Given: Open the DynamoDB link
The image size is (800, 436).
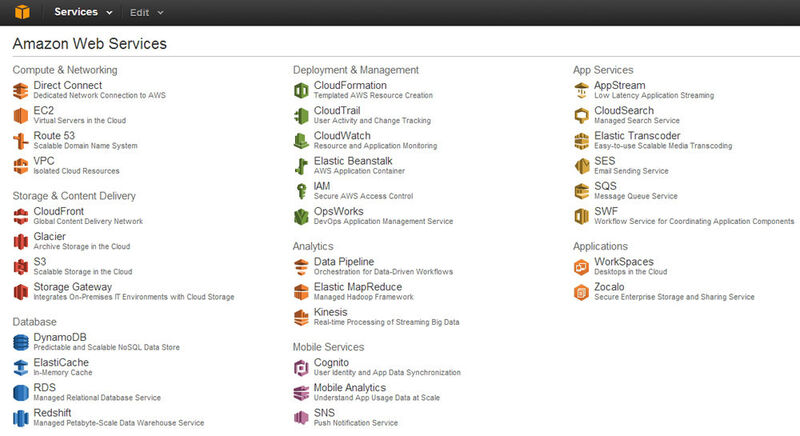Looking at the screenshot, I should [x=60, y=337].
